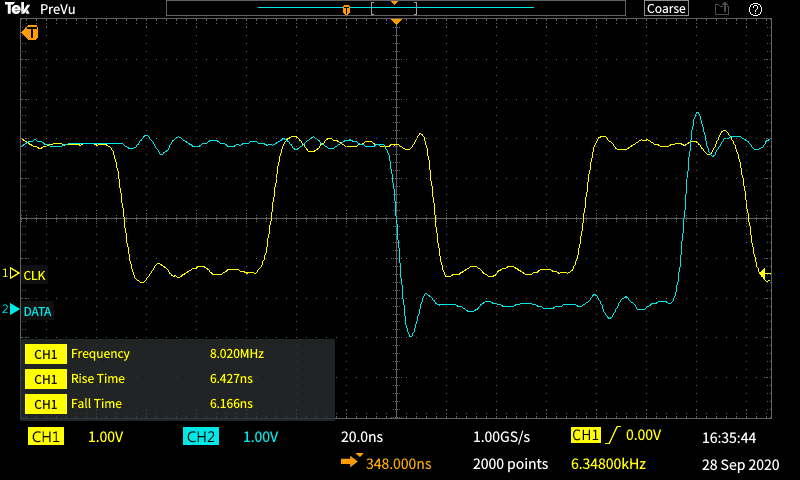
Task: Click the waveform record overview bar at top
Action: pos(396,9)
